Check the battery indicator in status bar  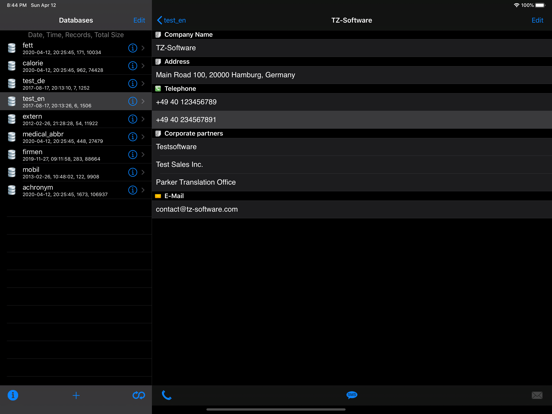[540, 5]
